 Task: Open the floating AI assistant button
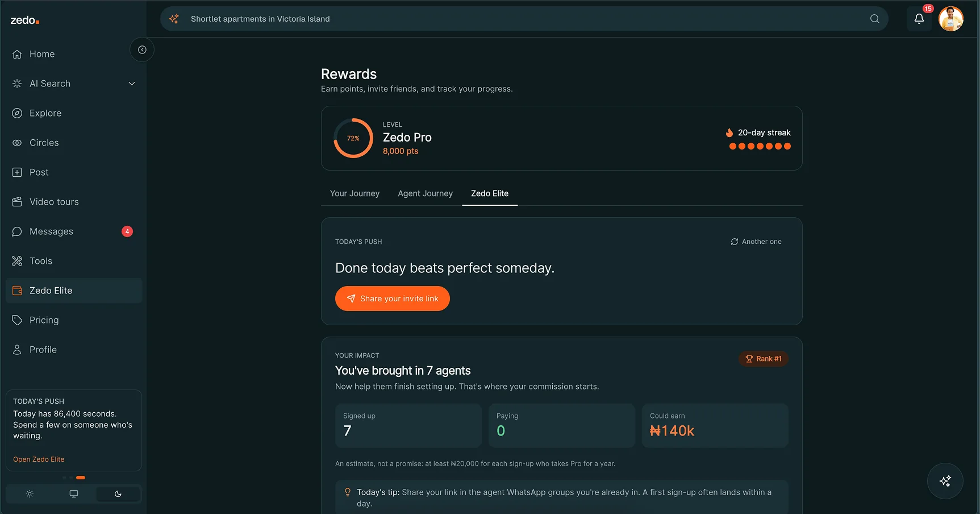click(x=945, y=481)
